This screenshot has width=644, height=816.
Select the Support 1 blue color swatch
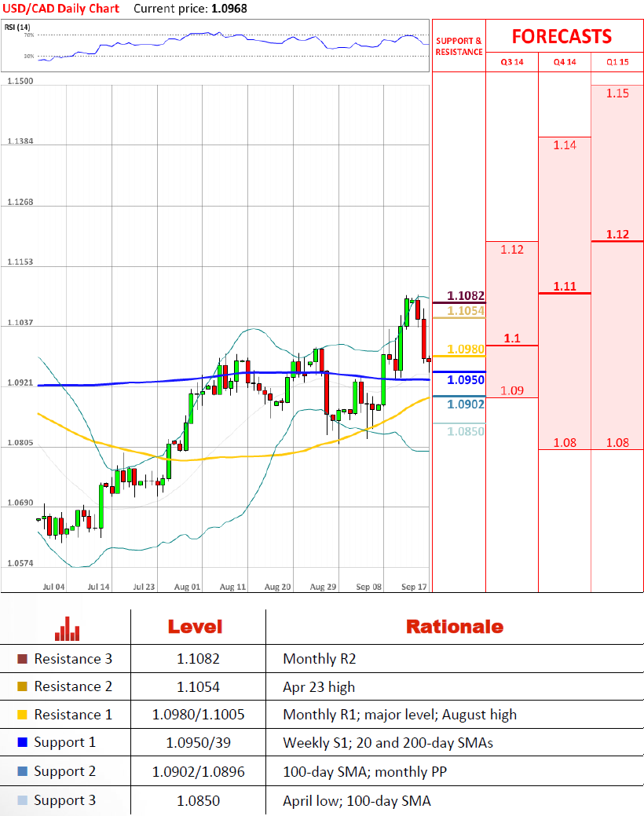point(22,742)
